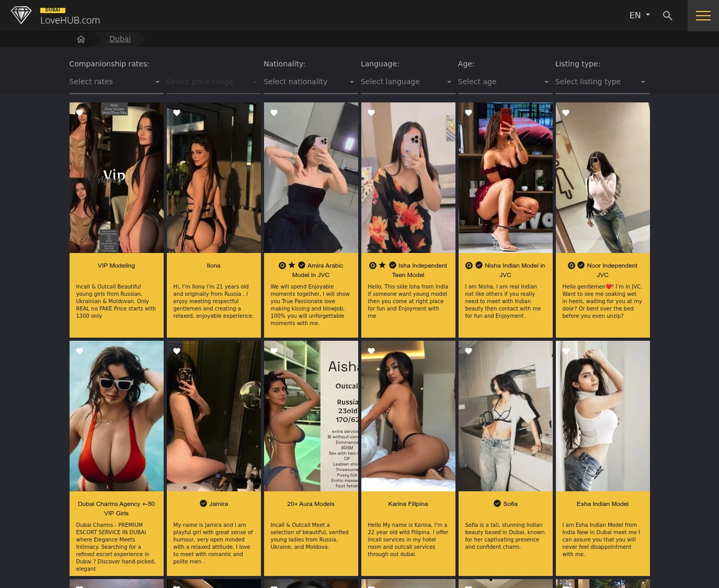Open the hamburger menu in the header
The height and width of the screenshot is (588, 719).
(x=703, y=16)
